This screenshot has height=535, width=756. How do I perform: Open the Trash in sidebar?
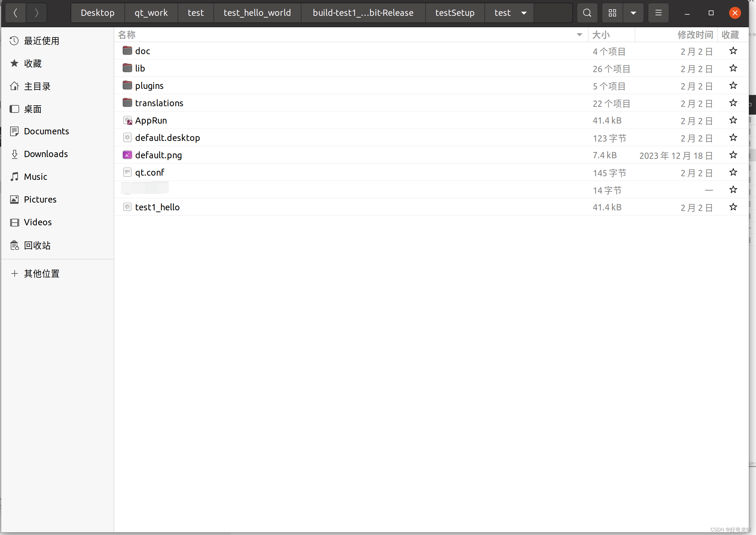click(x=37, y=245)
